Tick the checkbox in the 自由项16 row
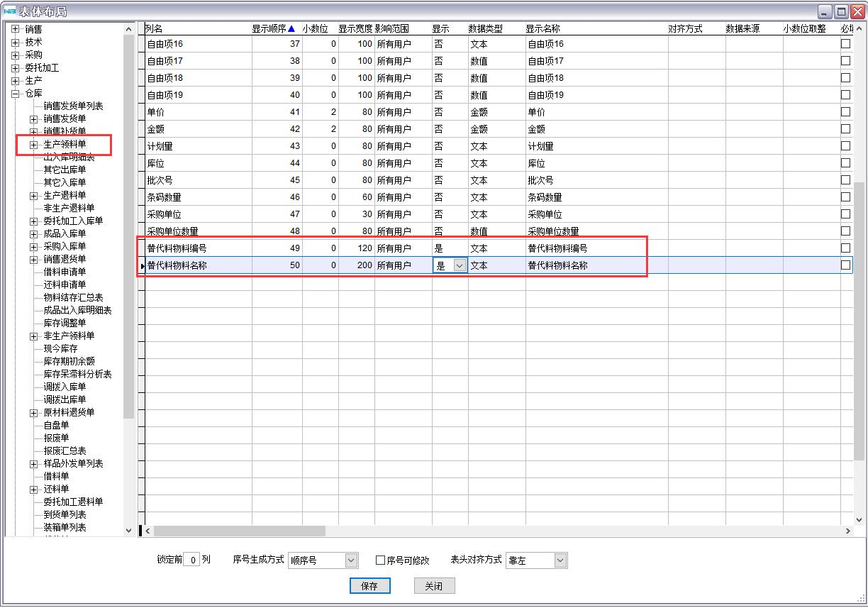 [845, 43]
